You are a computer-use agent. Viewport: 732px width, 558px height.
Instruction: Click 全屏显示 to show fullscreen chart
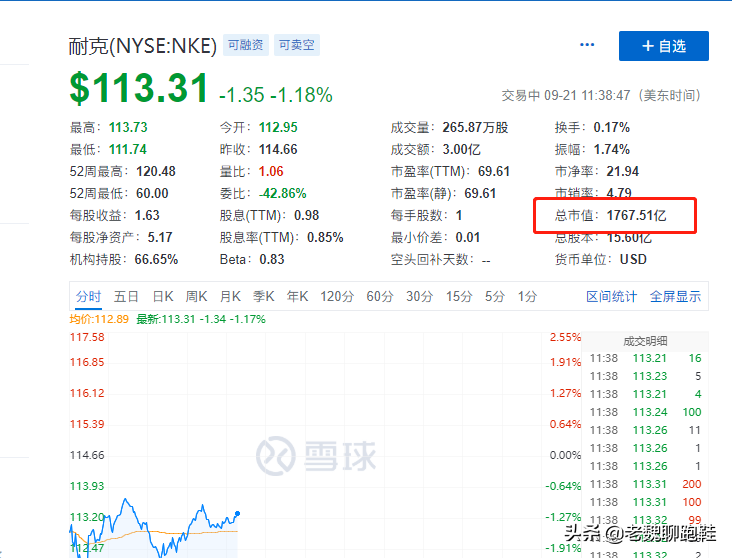676,296
